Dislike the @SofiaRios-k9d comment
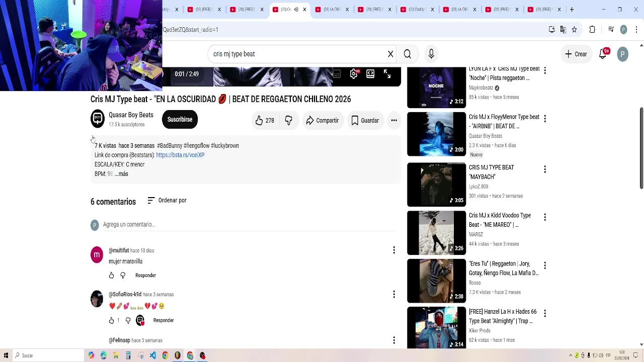This screenshot has height=362, width=644. 128,320
